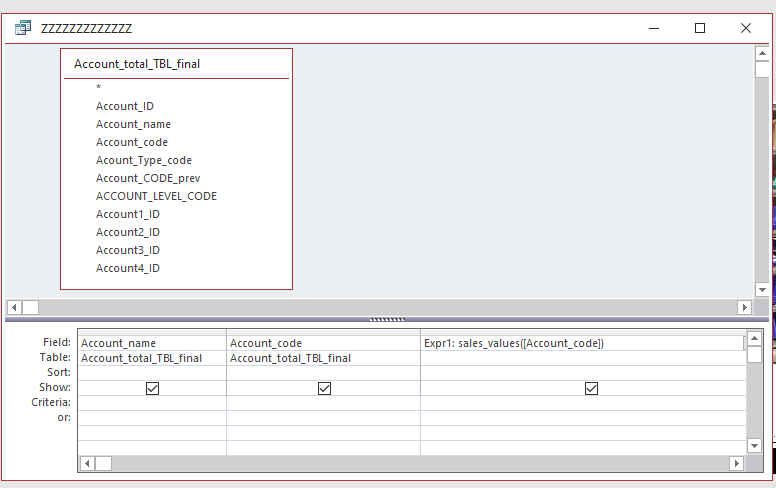Uncheck Show box for Account_name column
Screen dimensions: 776x488
coord(152,389)
